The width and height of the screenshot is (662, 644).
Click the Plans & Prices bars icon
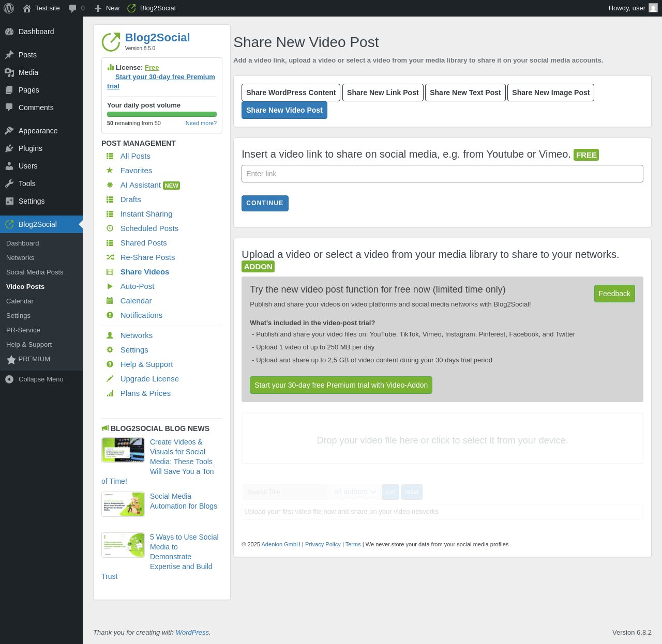point(110,393)
